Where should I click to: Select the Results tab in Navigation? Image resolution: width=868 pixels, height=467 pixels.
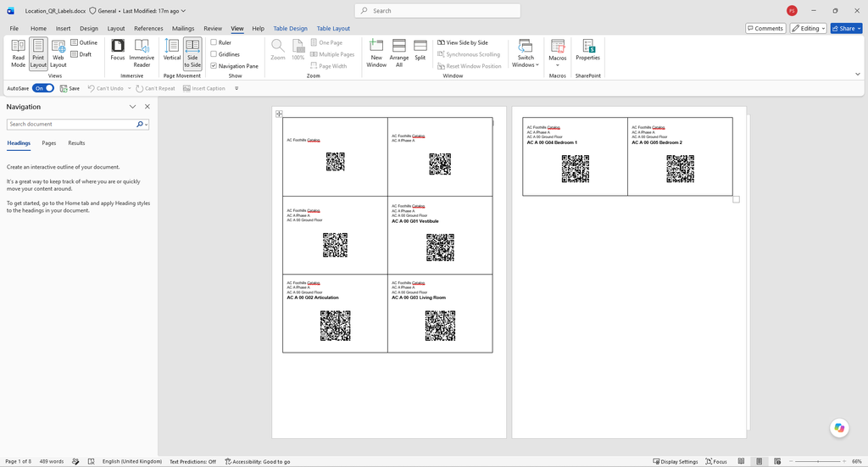pyautogui.click(x=76, y=142)
